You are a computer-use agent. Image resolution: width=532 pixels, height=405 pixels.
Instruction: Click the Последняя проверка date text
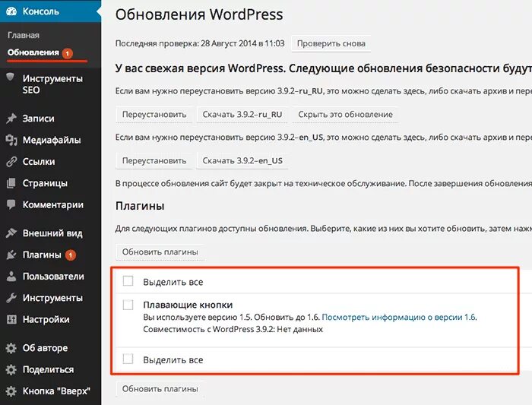pyautogui.click(x=200, y=43)
